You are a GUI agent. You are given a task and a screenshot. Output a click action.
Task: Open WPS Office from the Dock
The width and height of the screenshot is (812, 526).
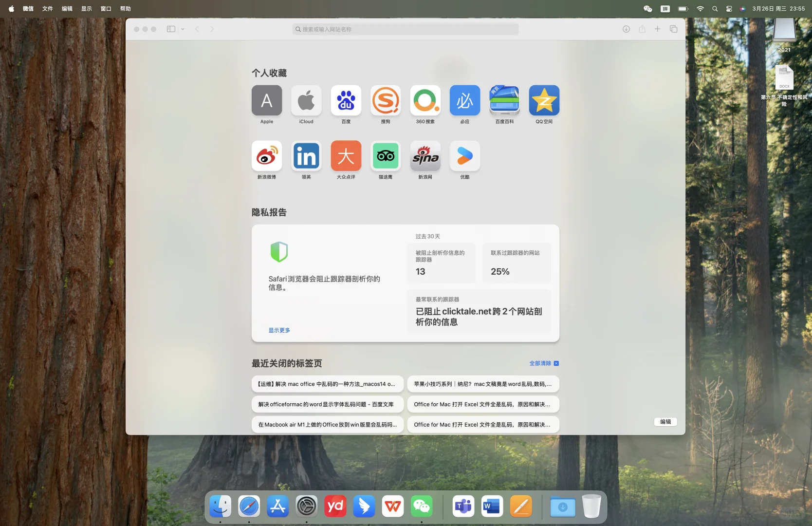click(x=393, y=507)
